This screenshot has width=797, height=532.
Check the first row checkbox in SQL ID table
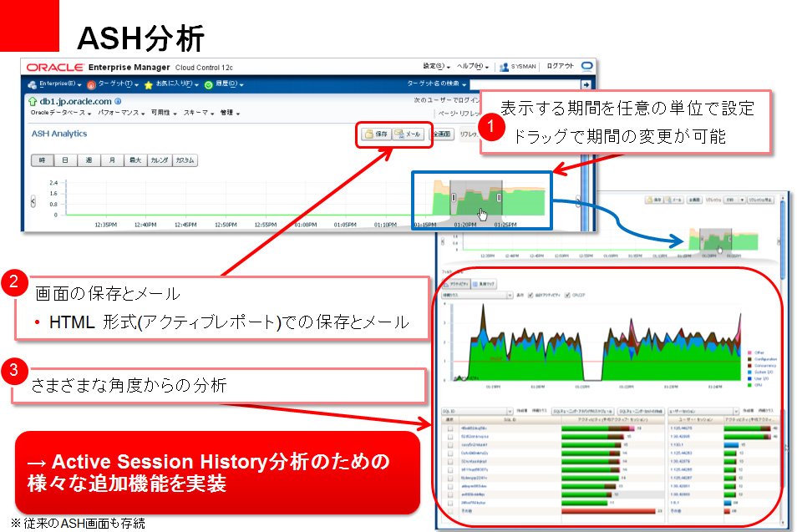pyautogui.click(x=450, y=428)
